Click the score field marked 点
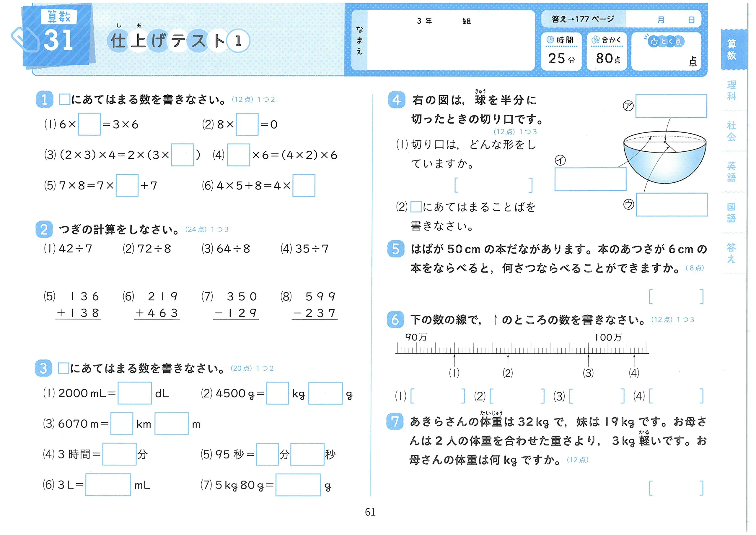This screenshot has width=756, height=535. (x=666, y=51)
